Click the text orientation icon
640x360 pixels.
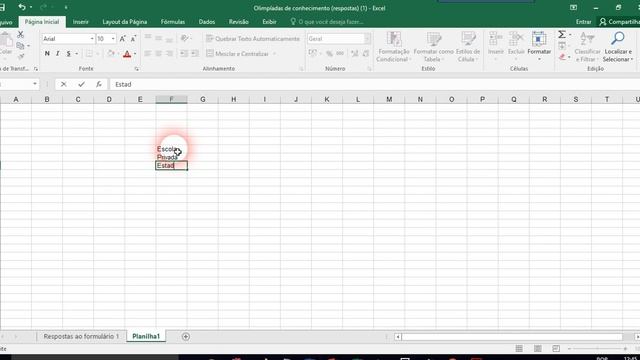[184, 38]
